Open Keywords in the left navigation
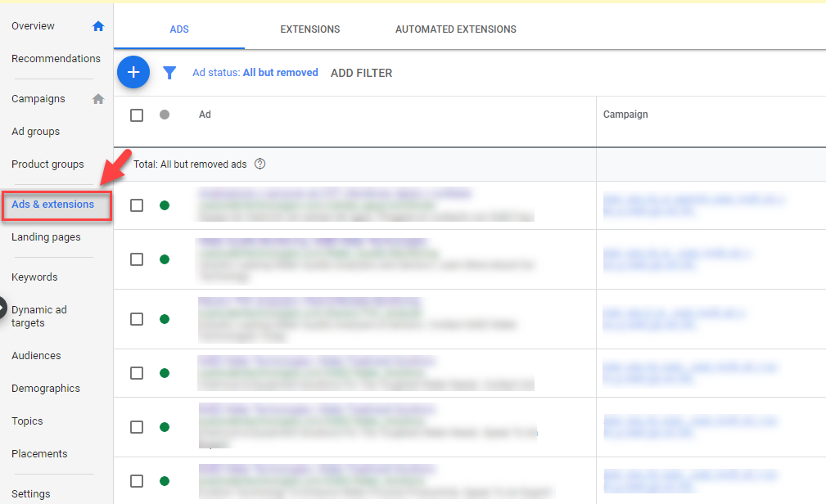The width and height of the screenshot is (826, 504). pos(34,277)
